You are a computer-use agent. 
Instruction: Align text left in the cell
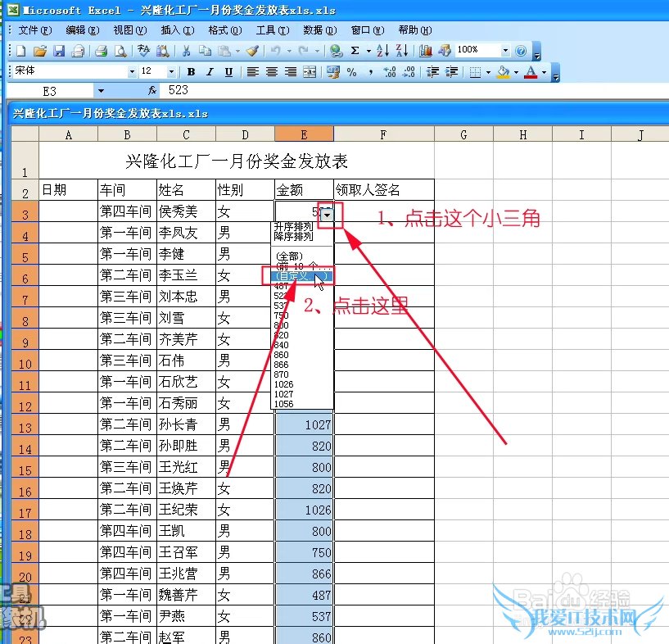click(x=252, y=72)
